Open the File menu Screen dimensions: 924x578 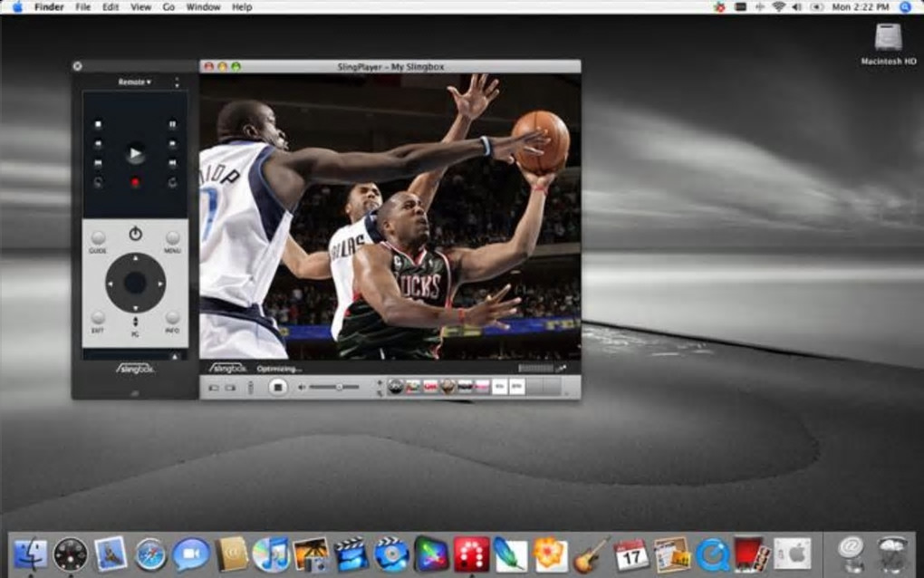[83, 7]
